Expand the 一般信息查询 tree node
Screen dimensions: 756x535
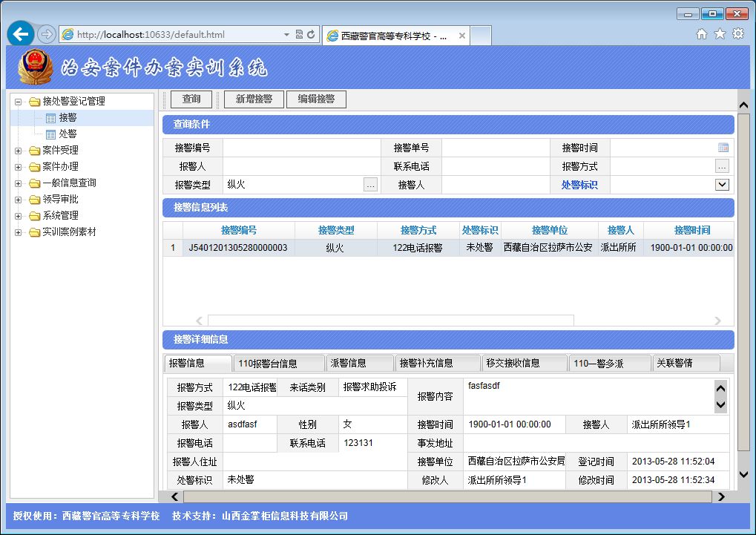[x=19, y=183]
